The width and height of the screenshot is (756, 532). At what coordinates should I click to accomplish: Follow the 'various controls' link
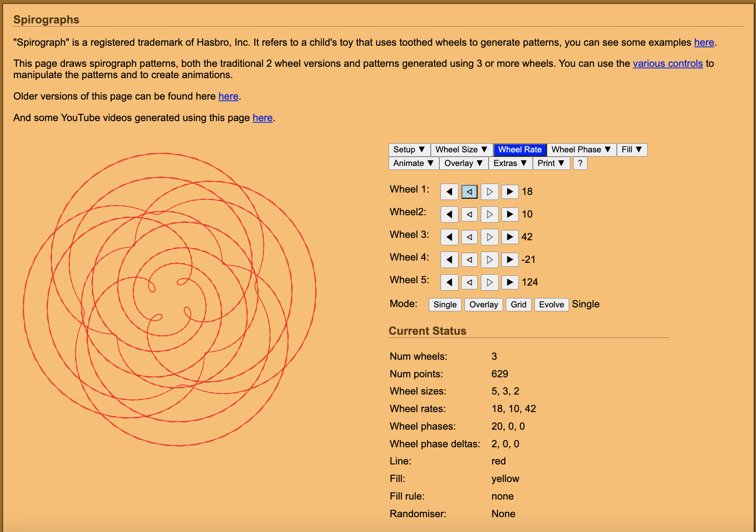[x=667, y=64]
